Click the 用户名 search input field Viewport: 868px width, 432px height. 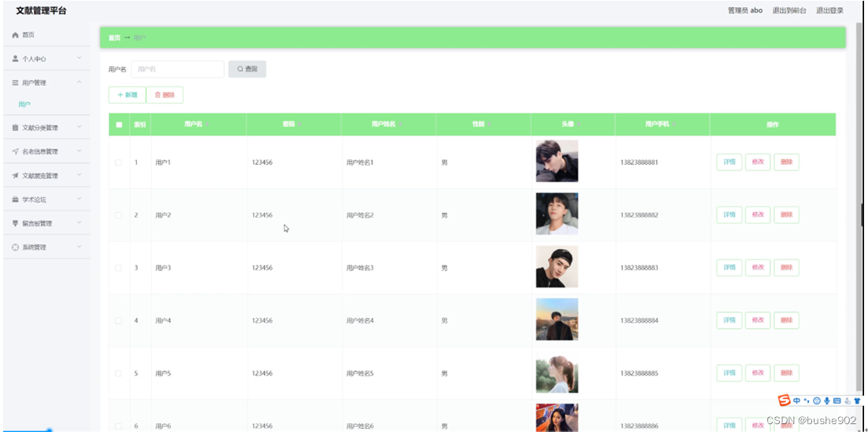click(178, 69)
